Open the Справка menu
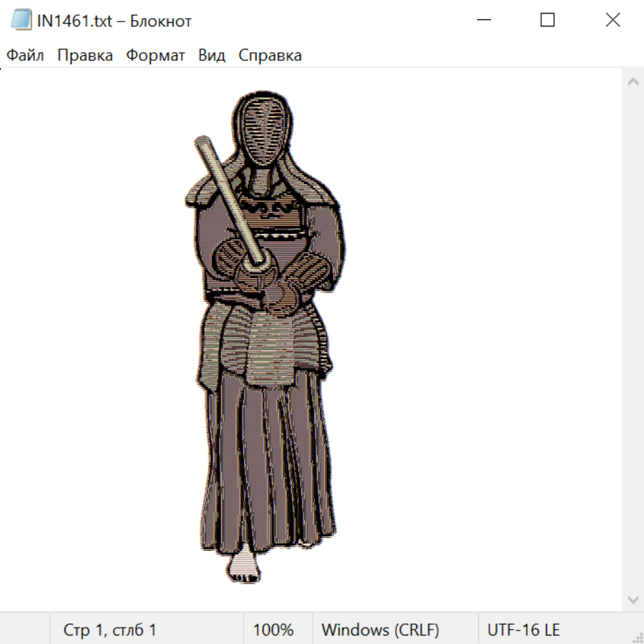The image size is (644, 644). [270, 56]
